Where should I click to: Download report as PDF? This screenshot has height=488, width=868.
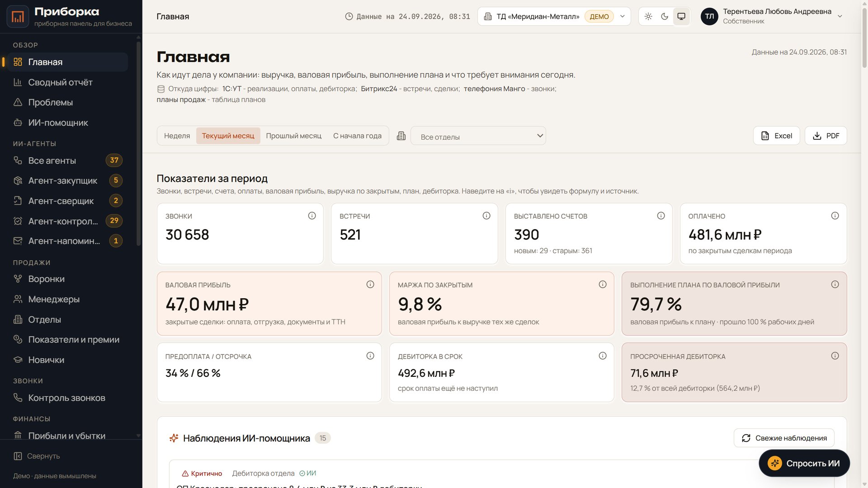pyautogui.click(x=826, y=136)
